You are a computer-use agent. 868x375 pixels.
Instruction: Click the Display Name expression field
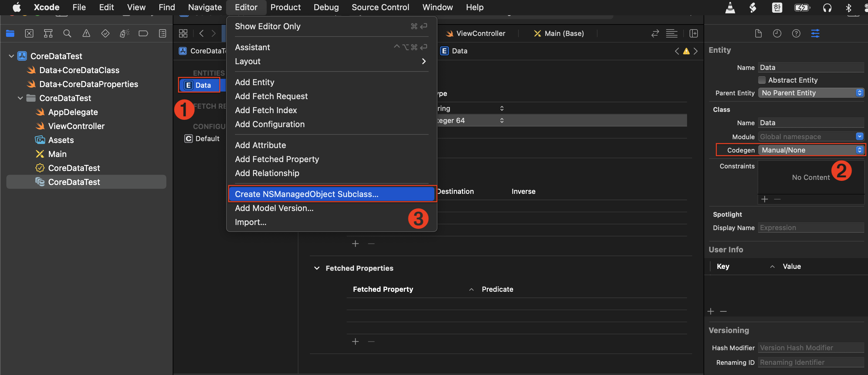point(811,228)
